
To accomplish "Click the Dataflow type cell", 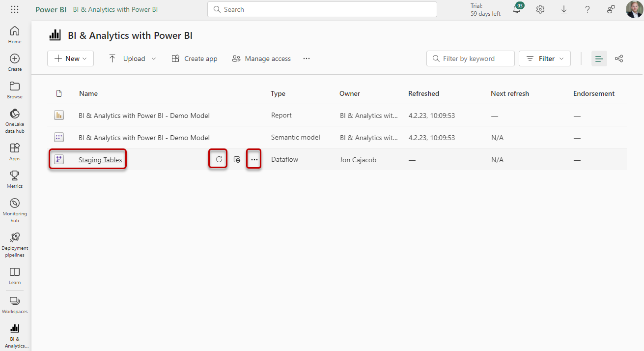I will click(x=284, y=159).
